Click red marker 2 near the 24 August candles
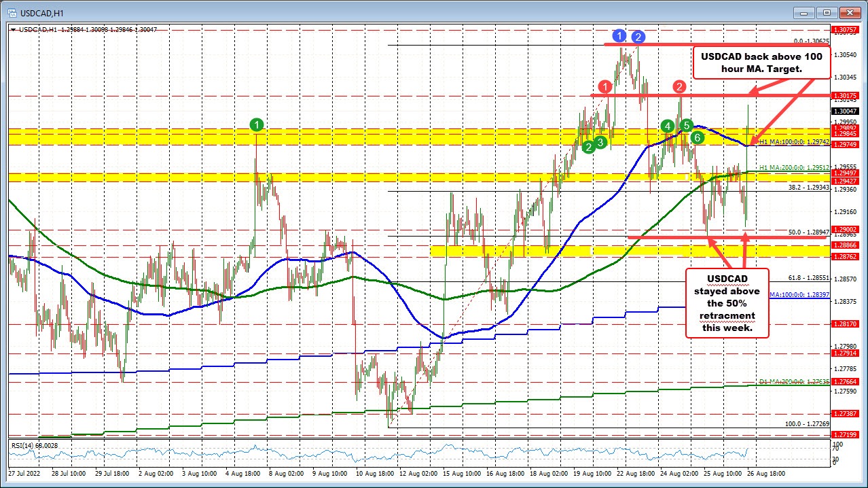The width and height of the screenshot is (868, 488). pyautogui.click(x=678, y=87)
